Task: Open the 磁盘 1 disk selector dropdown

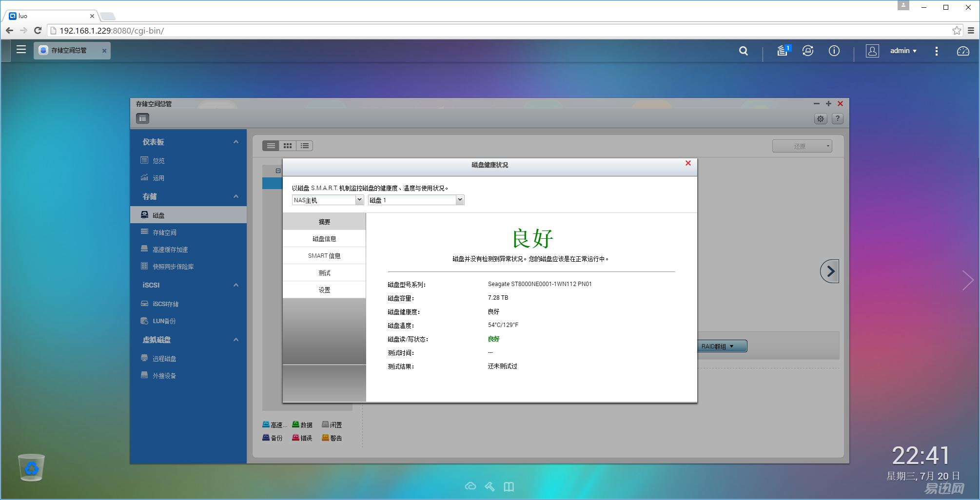Action: pos(416,200)
